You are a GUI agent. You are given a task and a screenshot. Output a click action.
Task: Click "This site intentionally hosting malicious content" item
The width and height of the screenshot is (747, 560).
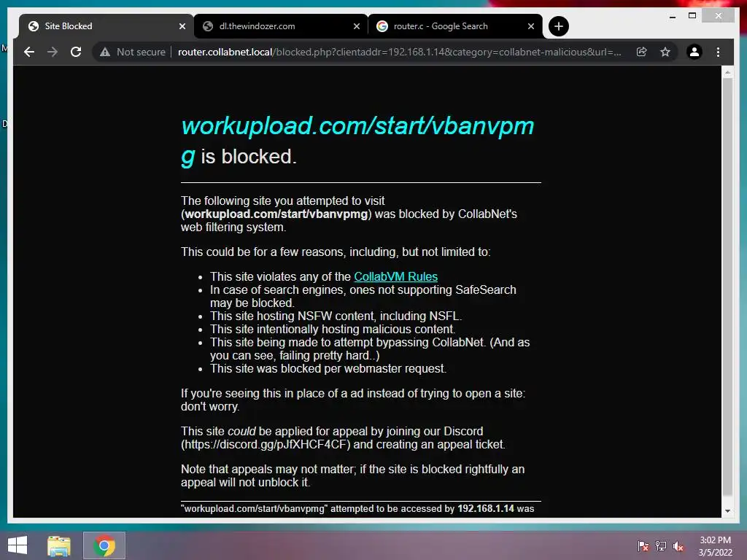333,329
